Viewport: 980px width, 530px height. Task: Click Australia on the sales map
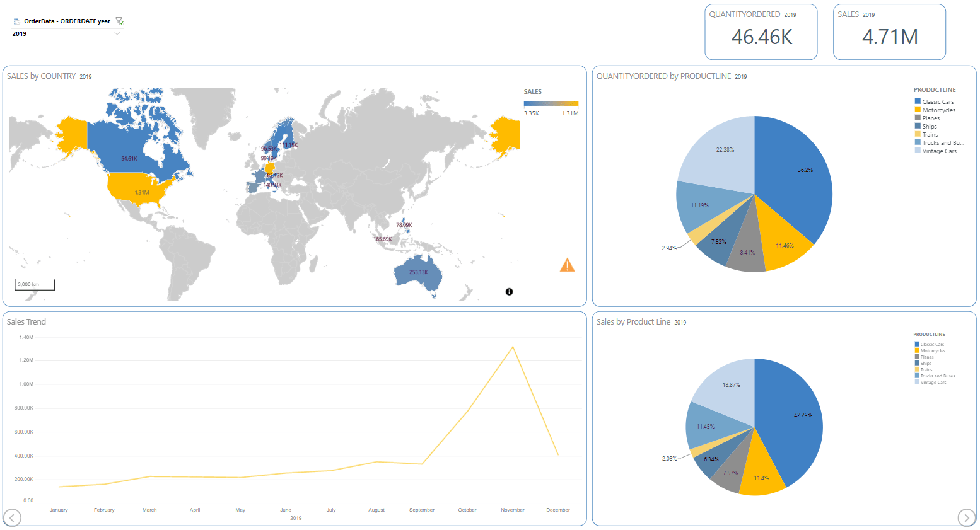coord(416,272)
